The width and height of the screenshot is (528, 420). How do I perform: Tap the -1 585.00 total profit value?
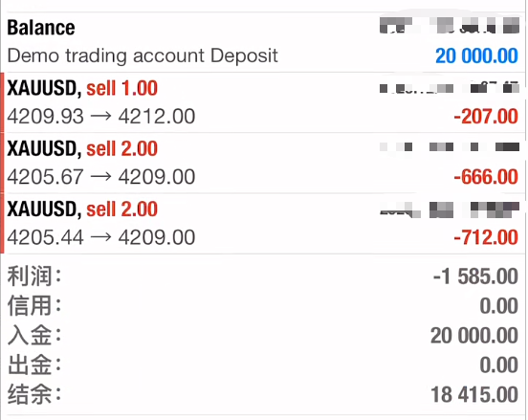(475, 276)
